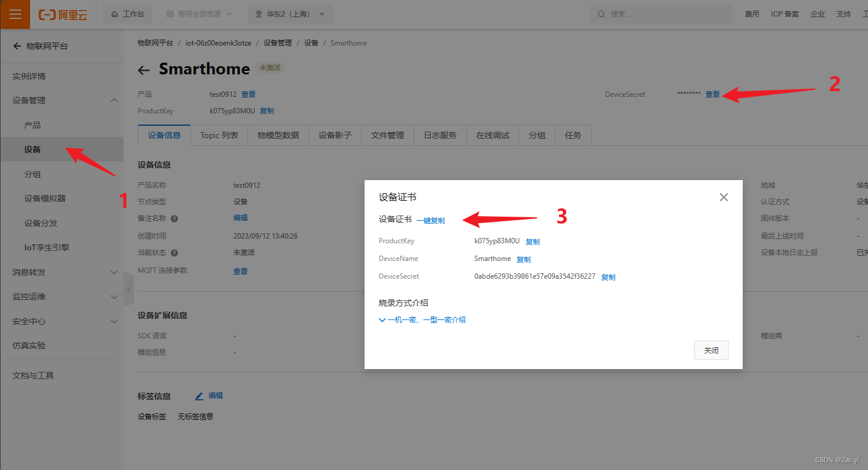Click DeviceSecret value 0abde6293b39861e57e09a3542f36227
This screenshot has height=470, width=868.
(535, 276)
